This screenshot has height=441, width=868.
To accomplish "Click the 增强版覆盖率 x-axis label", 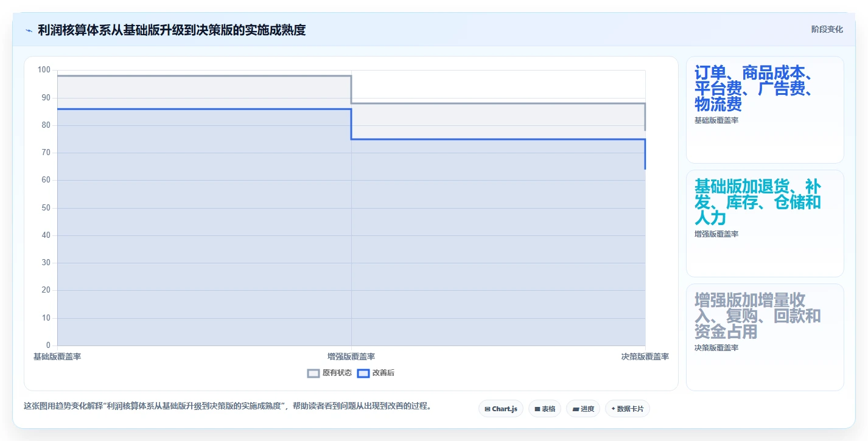I will (x=351, y=357).
